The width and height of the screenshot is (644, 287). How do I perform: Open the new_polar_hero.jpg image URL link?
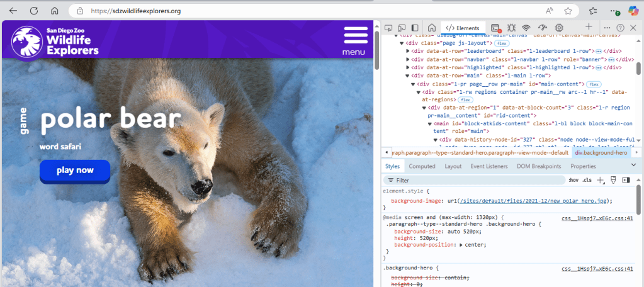pos(534,200)
